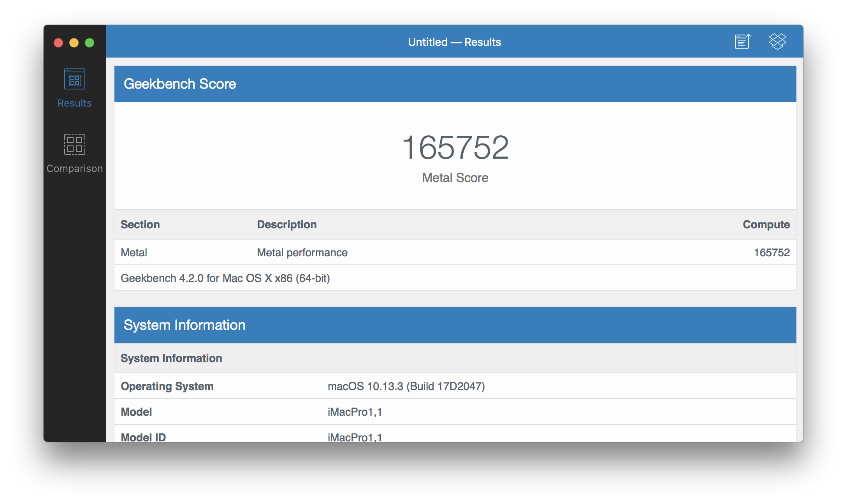Maximize window using the green button
This screenshot has height=504, width=847.
click(x=90, y=43)
